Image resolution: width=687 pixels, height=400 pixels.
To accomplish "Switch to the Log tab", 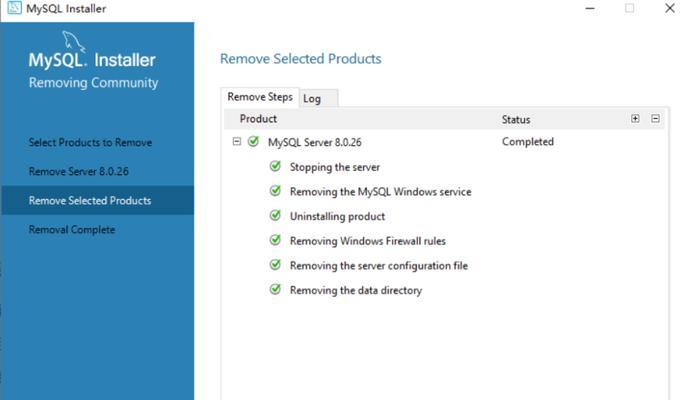I will click(x=318, y=98).
